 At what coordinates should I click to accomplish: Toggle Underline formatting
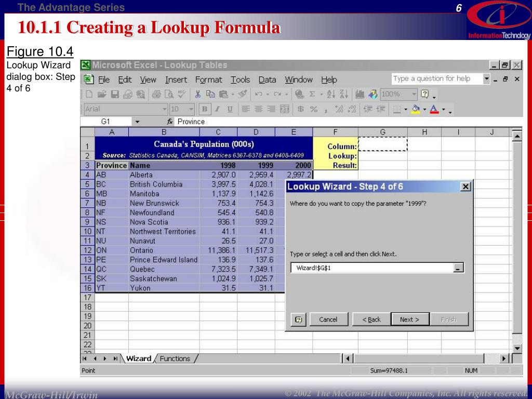coord(230,109)
